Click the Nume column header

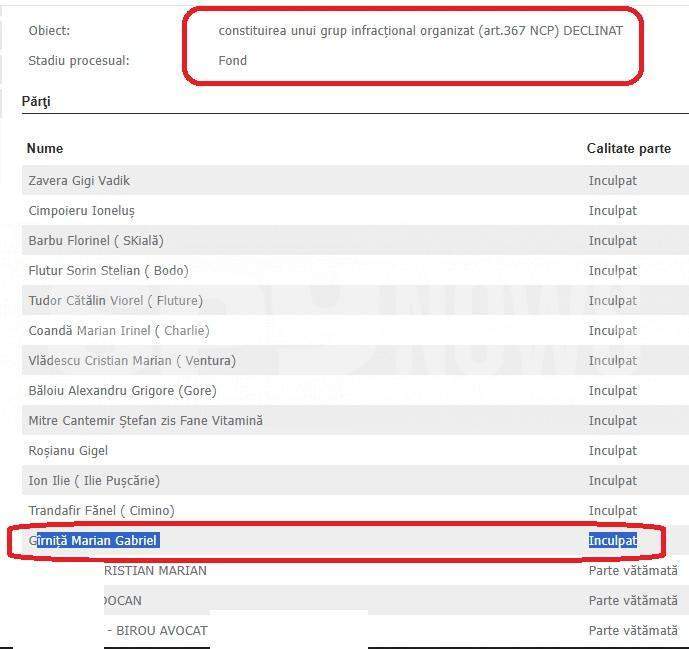45,148
